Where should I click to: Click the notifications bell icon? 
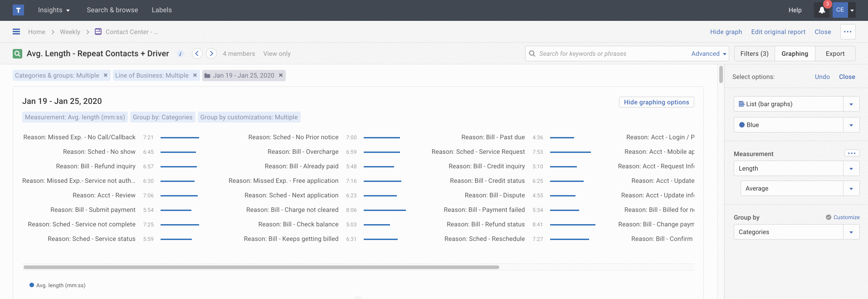(822, 10)
